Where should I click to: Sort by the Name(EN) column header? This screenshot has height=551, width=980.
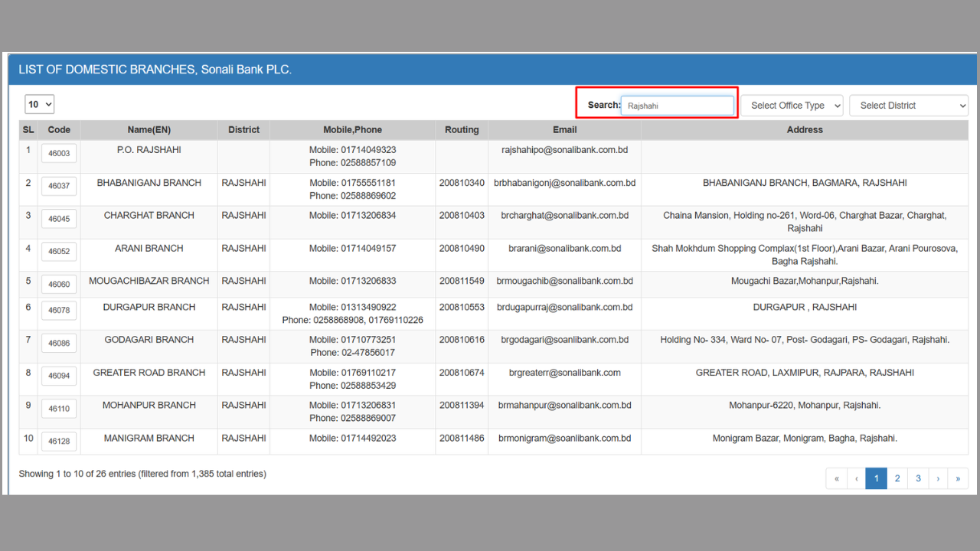pos(149,130)
